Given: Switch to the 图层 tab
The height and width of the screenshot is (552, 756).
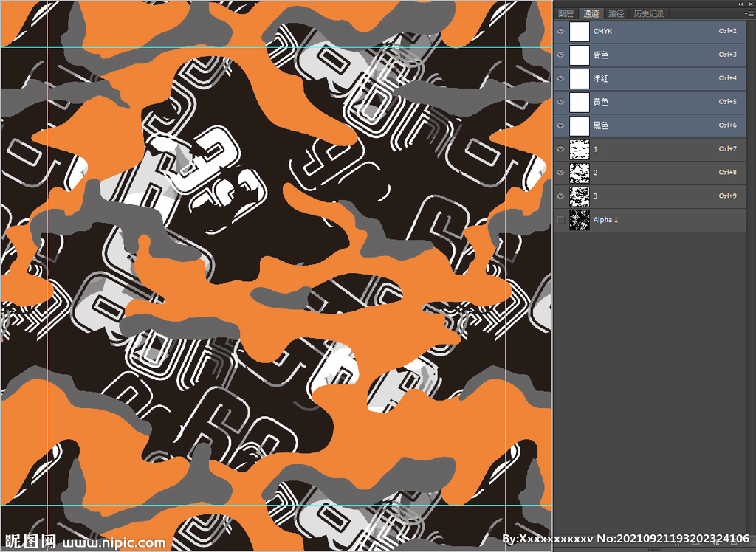Looking at the screenshot, I should pyautogui.click(x=566, y=14).
